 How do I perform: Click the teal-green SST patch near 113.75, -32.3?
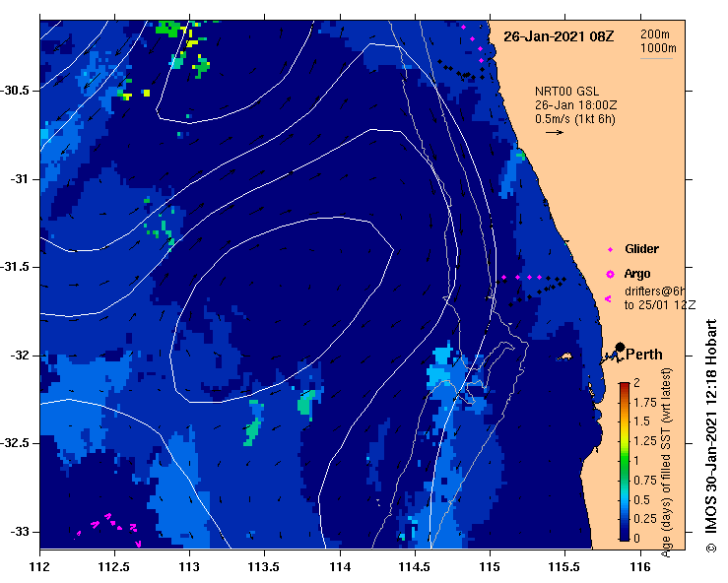coord(305,402)
